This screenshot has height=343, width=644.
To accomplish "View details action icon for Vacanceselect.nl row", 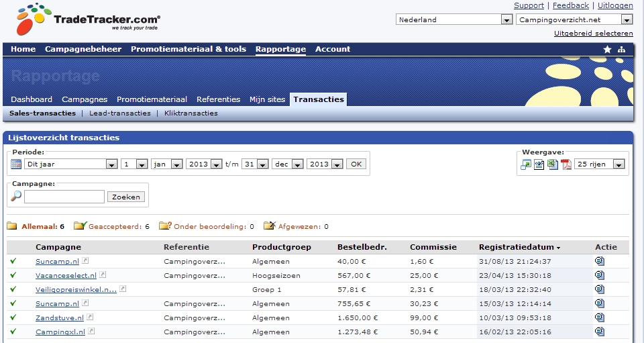I will (600, 275).
